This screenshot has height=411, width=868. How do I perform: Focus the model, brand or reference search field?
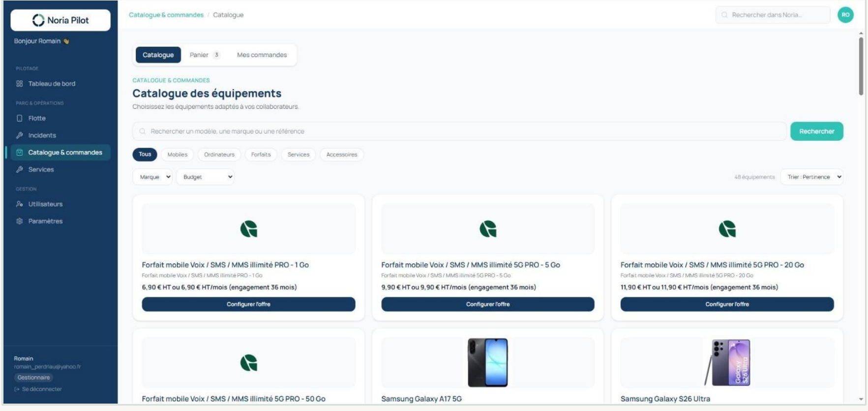[x=459, y=131]
